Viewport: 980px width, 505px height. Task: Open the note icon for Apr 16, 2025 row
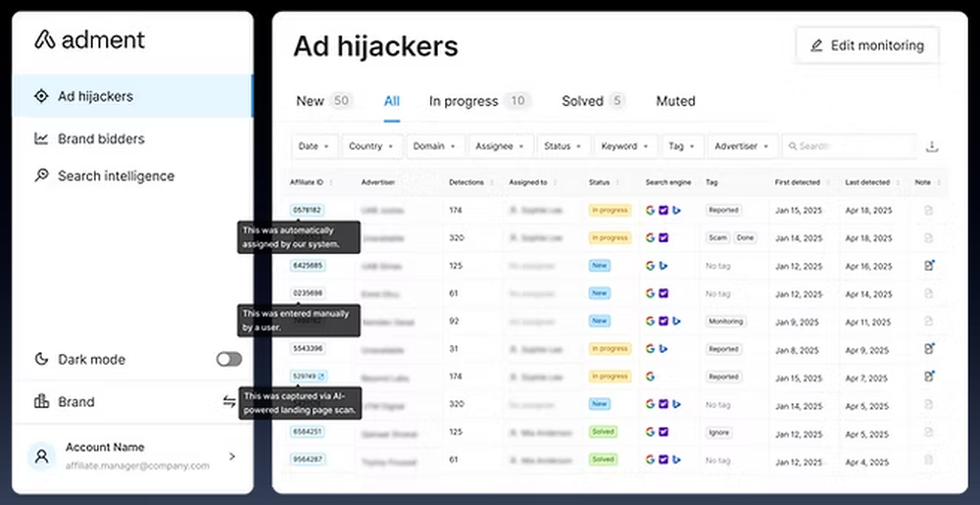pos(929,266)
